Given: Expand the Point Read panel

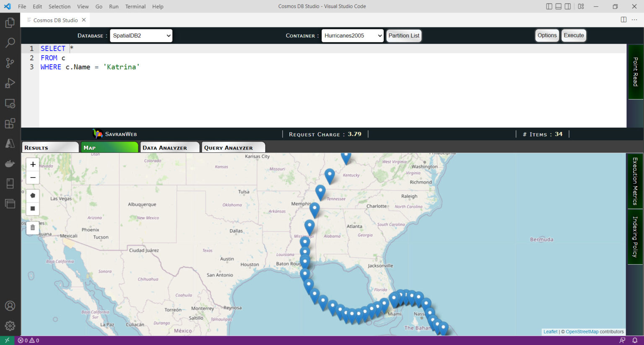Looking at the screenshot, I should (636, 72).
